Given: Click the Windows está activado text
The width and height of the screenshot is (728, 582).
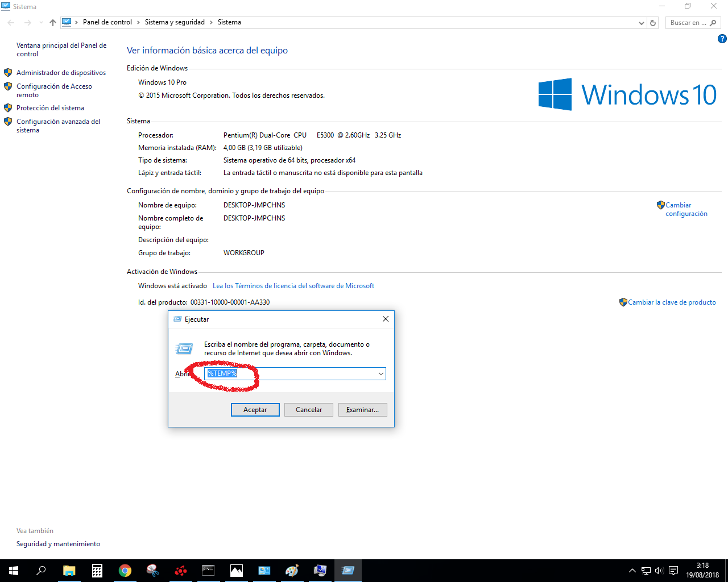Looking at the screenshot, I should click(x=172, y=286).
